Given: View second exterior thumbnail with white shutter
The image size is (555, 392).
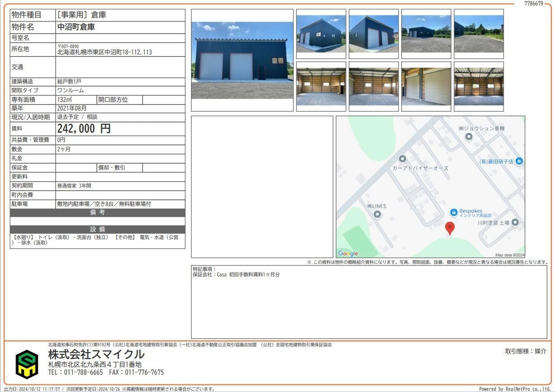Looking at the screenshot, I should click(x=374, y=34).
